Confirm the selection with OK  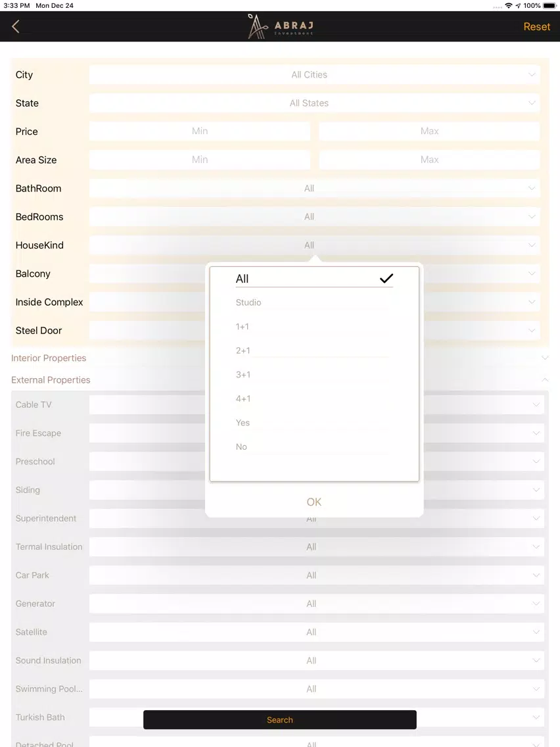click(314, 502)
